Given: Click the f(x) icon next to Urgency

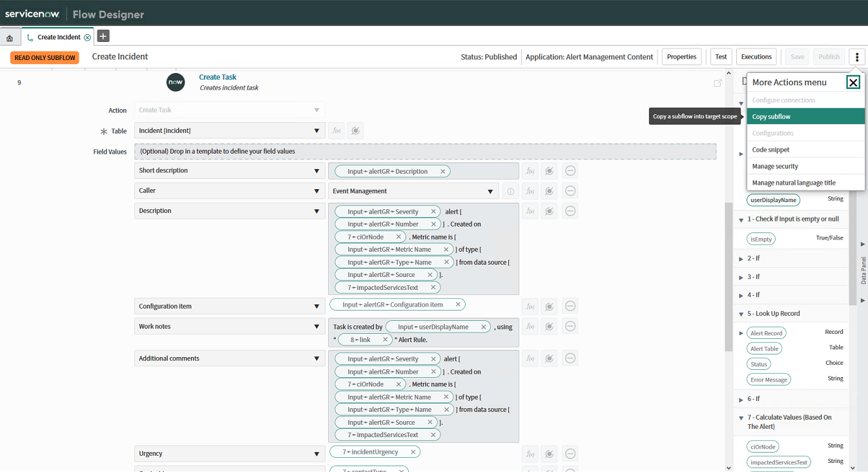Looking at the screenshot, I should click(530, 453).
